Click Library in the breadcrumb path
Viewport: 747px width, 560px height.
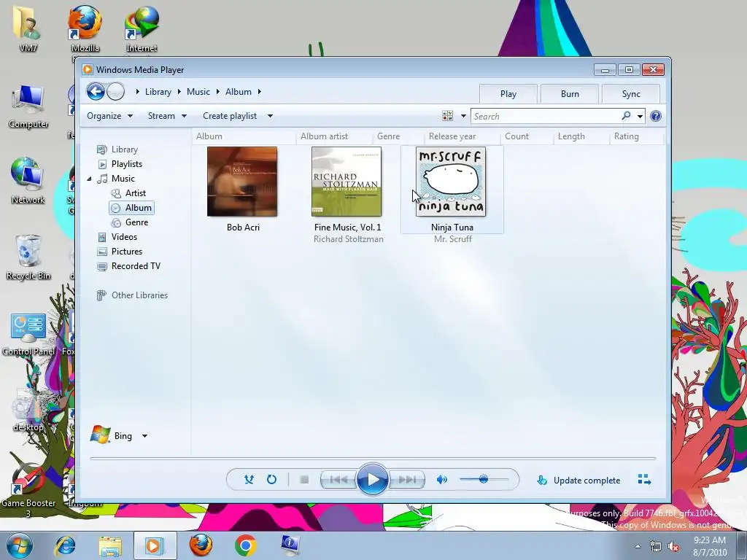click(158, 92)
